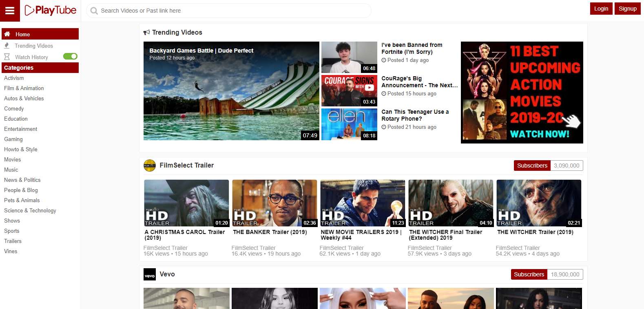
Task: Click the 'I've been Banned from Fortnite' title
Action: point(412,49)
